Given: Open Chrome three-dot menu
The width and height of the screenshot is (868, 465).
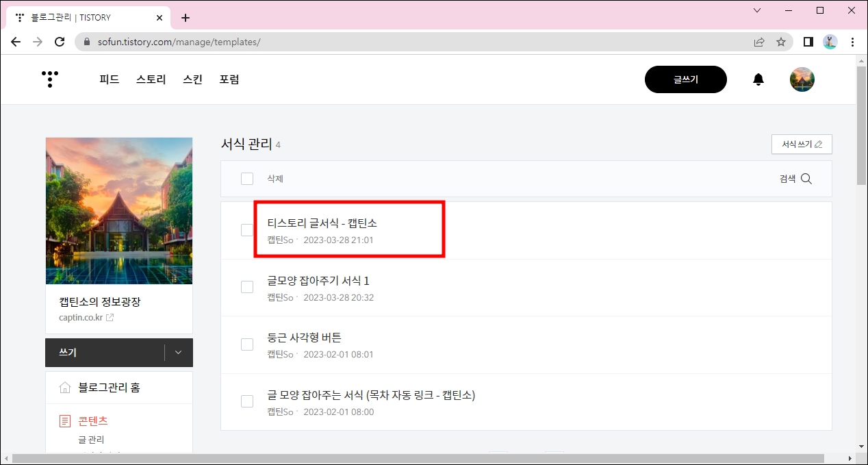Looking at the screenshot, I should 852,42.
